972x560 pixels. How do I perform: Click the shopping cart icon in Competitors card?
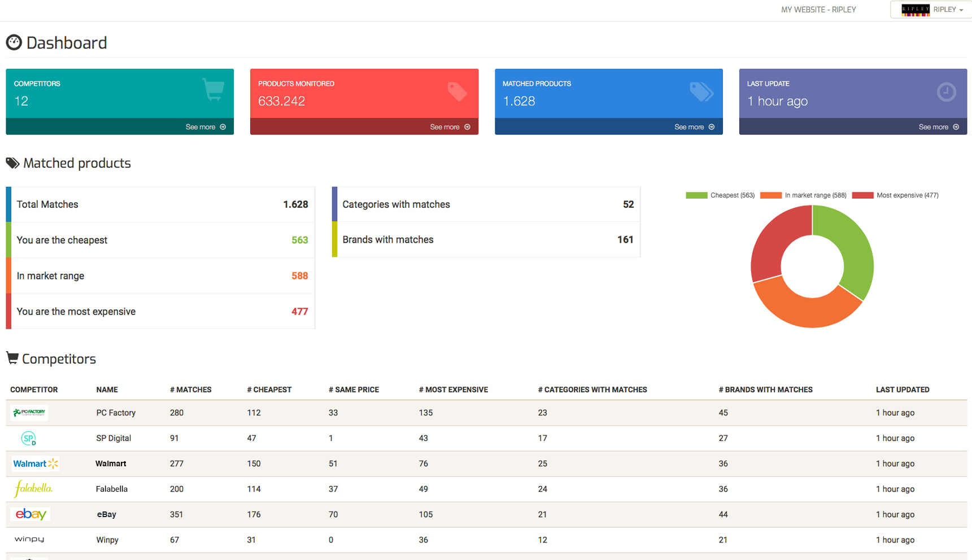tap(213, 90)
